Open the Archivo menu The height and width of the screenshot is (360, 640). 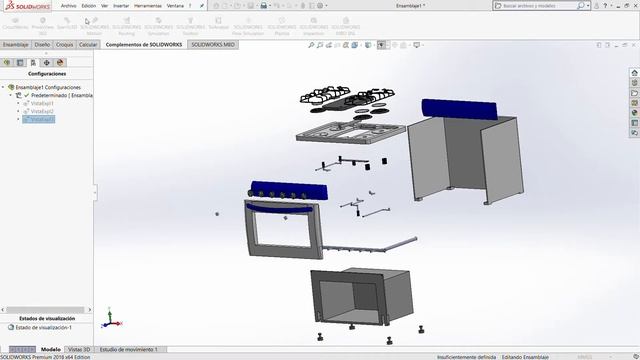click(69, 6)
